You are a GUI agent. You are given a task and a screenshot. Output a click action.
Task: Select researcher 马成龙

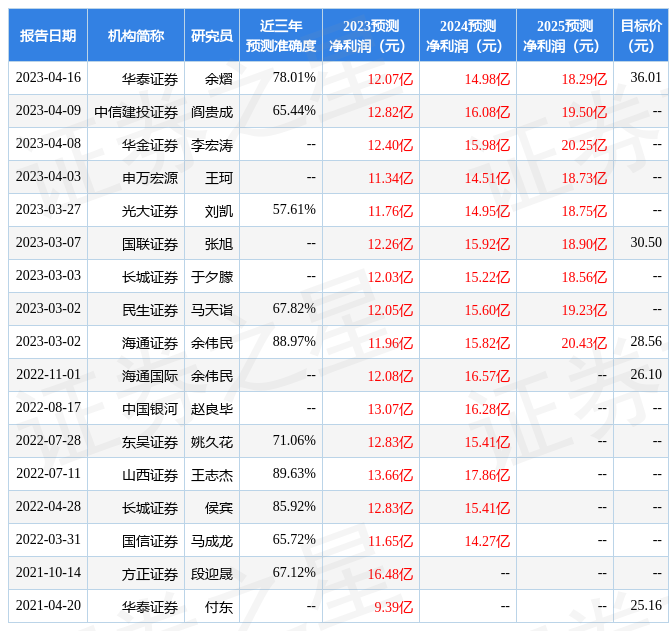(212, 541)
